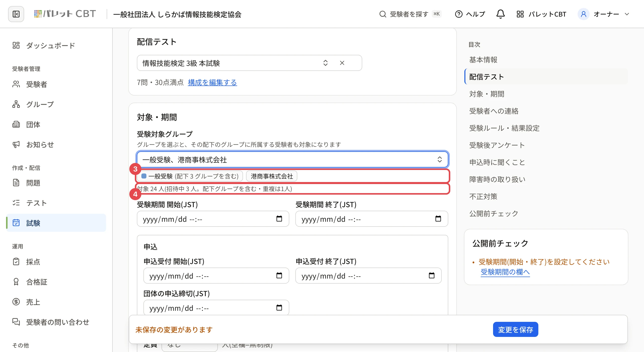Open calendar for 団体の申込締切
The image size is (644, 352).
279,308
